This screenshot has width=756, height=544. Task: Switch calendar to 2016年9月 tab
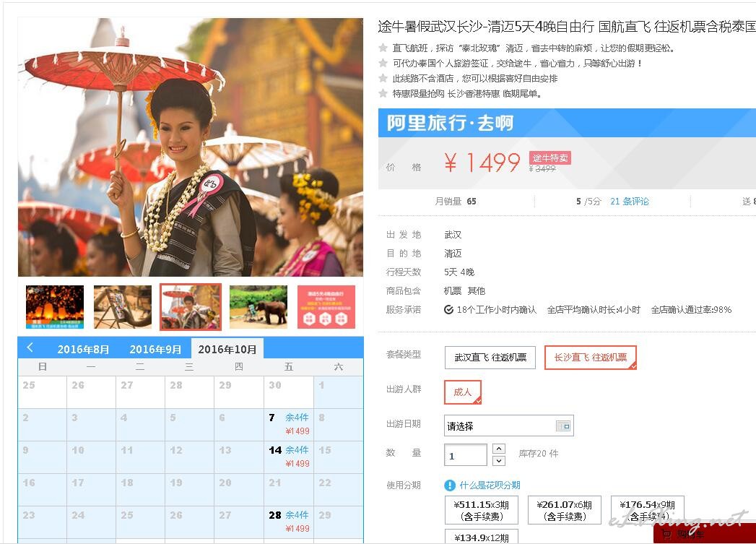tap(155, 349)
